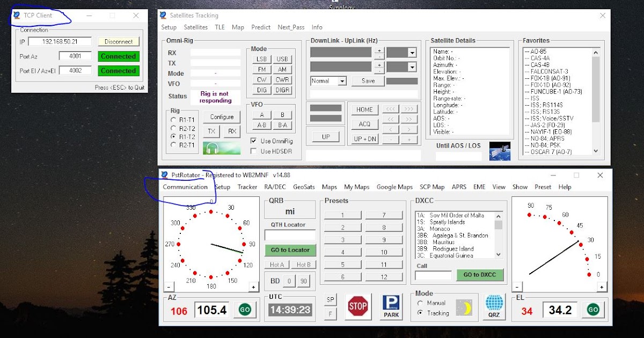
Task: Click the plus stepper beside the azimuth compass
Action: 253,286
